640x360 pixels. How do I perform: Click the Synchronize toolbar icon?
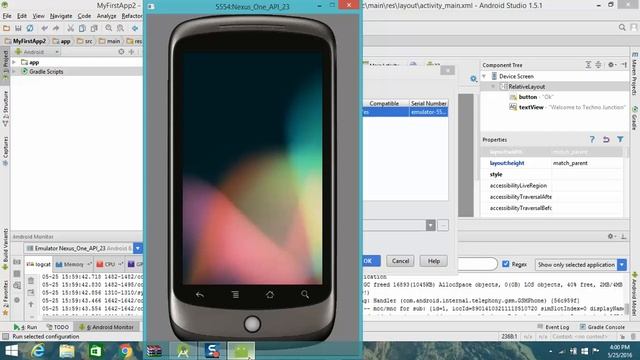[x=30, y=28]
